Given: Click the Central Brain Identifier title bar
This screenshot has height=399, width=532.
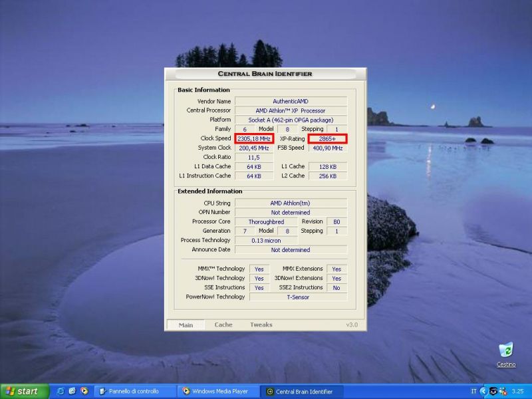Looking at the screenshot, I should coord(265,74).
